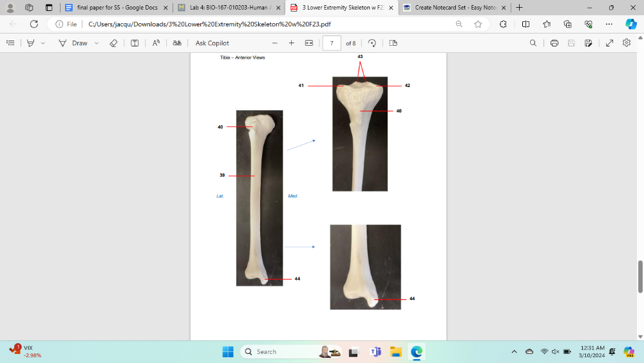
Task: Rotate the PDF page
Action: (372, 43)
